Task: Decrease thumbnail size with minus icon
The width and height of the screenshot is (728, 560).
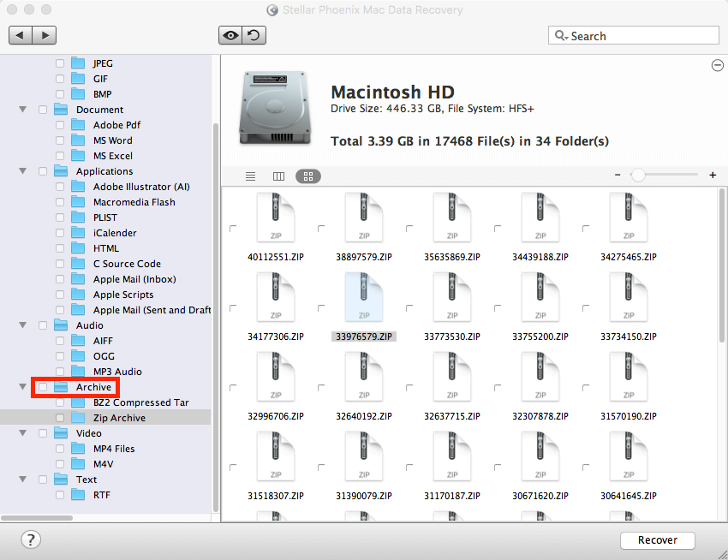Action: point(618,175)
